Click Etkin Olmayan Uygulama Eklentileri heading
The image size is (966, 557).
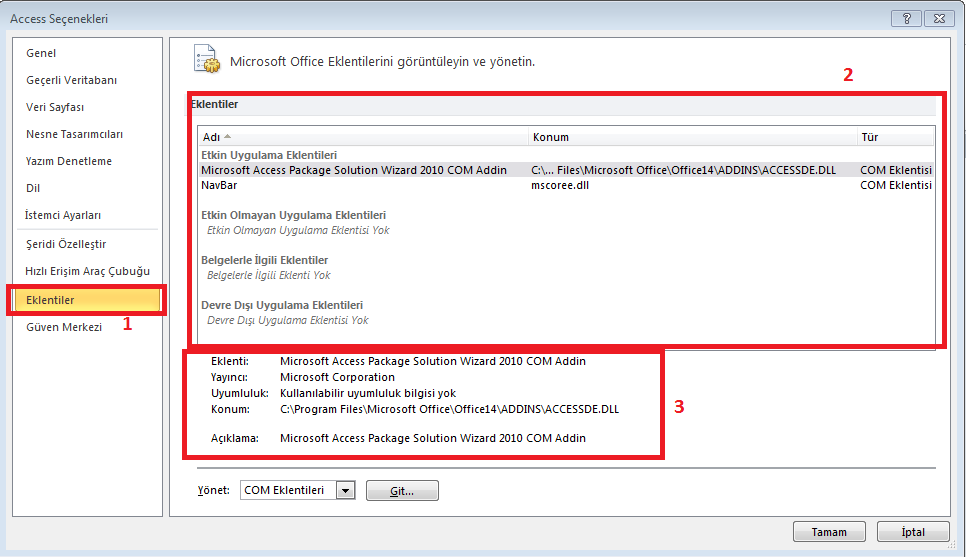pos(293,215)
